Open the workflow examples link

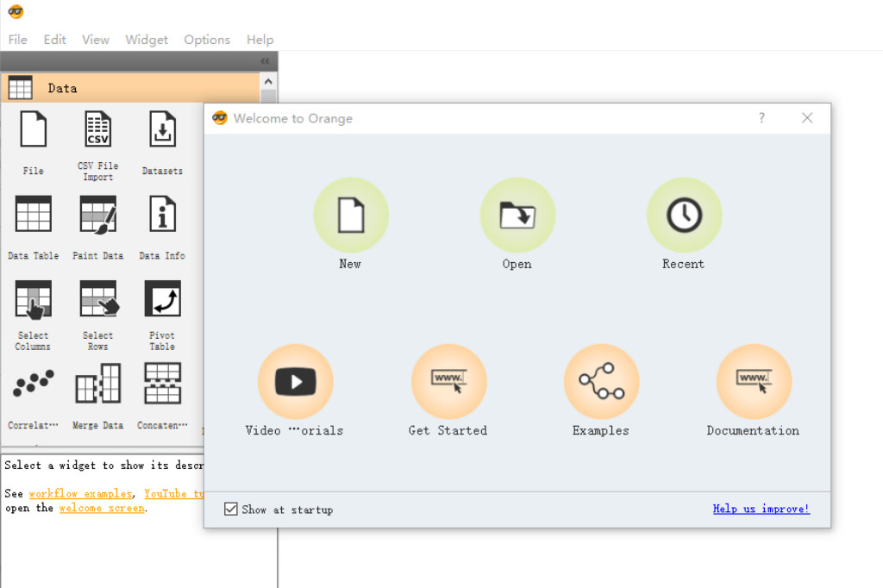[80, 493]
